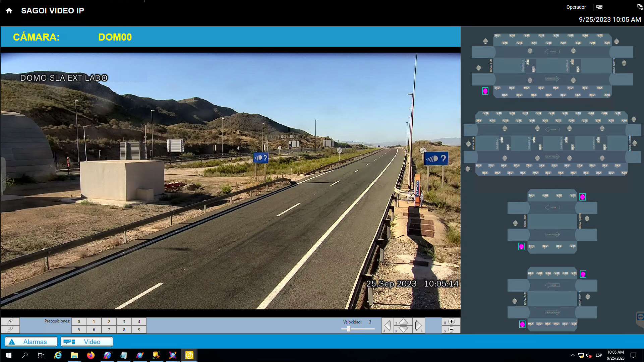Select preposition button 0
The width and height of the screenshot is (644, 362).
point(79,321)
